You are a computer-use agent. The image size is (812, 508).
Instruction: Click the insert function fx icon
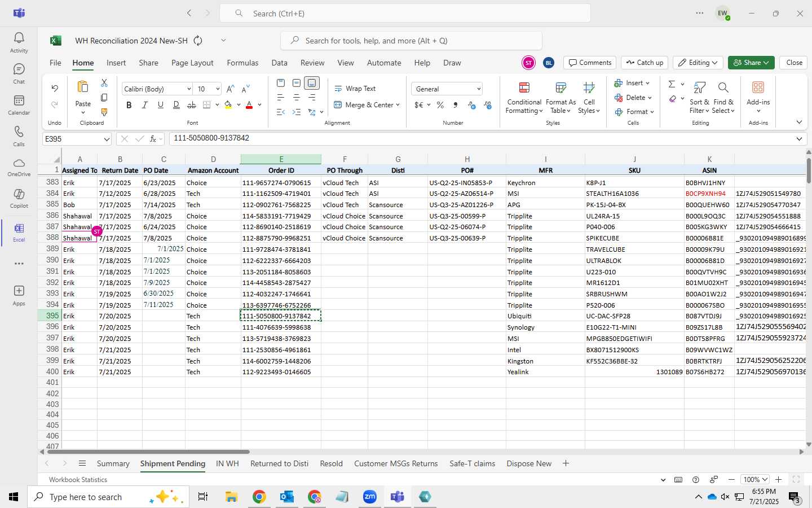153,139
